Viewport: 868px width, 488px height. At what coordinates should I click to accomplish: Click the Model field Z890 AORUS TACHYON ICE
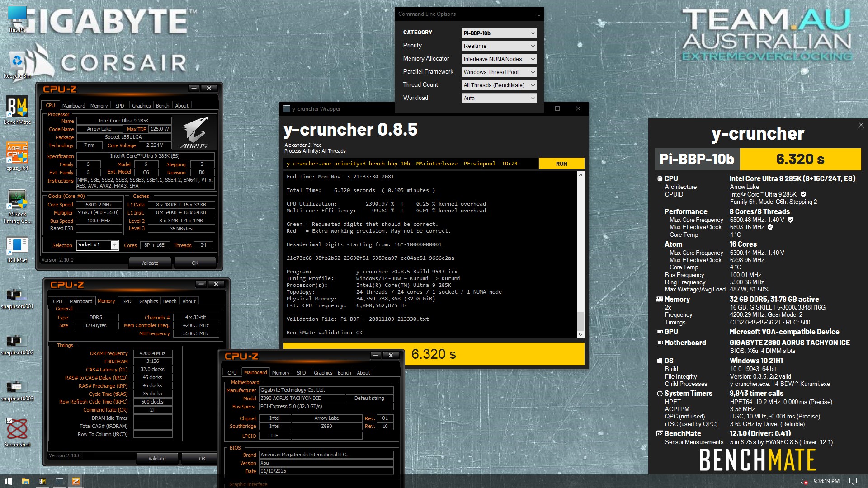pos(302,398)
